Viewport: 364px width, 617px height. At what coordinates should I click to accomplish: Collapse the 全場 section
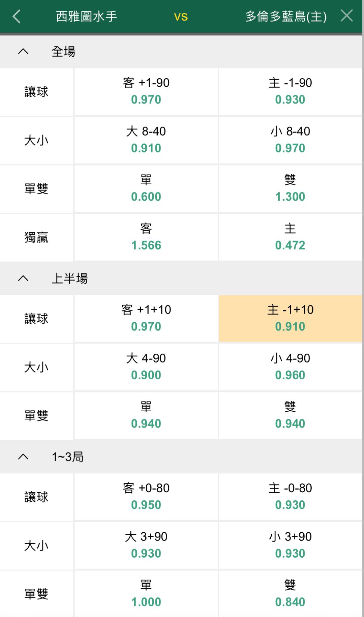[x=23, y=52]
